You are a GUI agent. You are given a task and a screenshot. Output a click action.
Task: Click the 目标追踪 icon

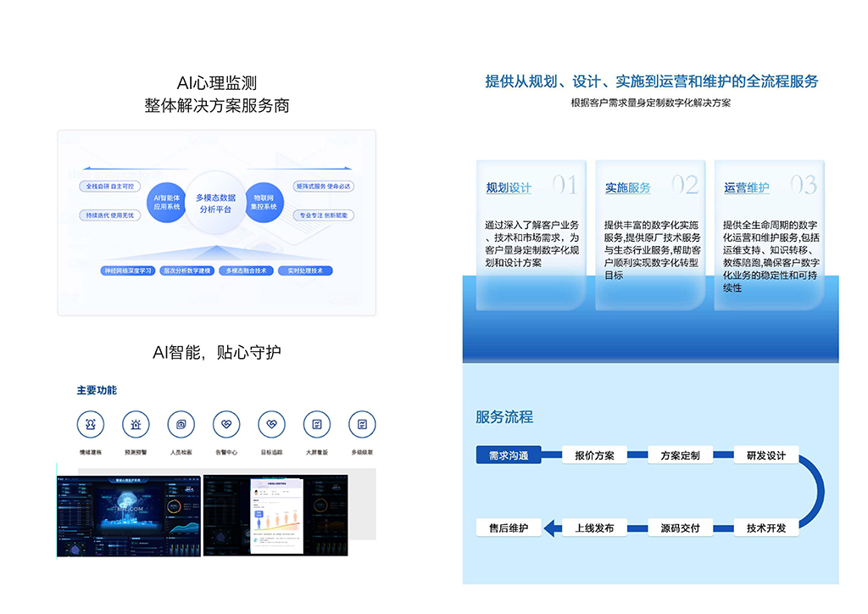(x=272, y=424)
